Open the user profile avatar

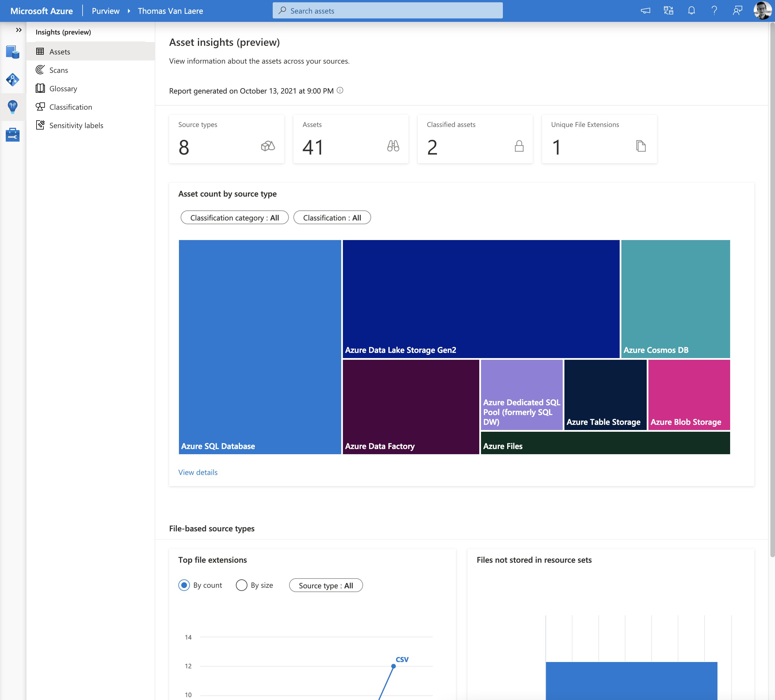point(762,11)
